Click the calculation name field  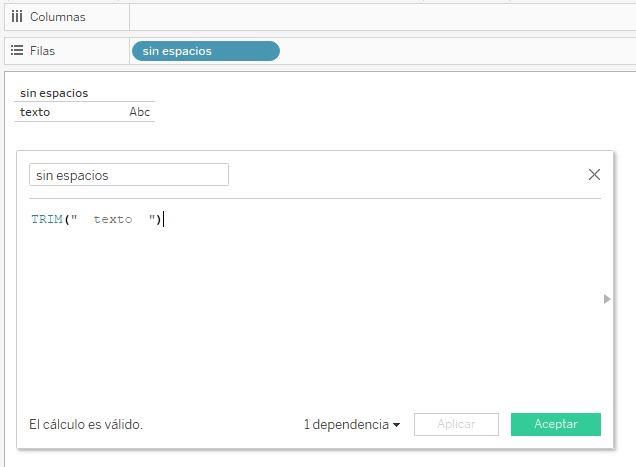129,175
